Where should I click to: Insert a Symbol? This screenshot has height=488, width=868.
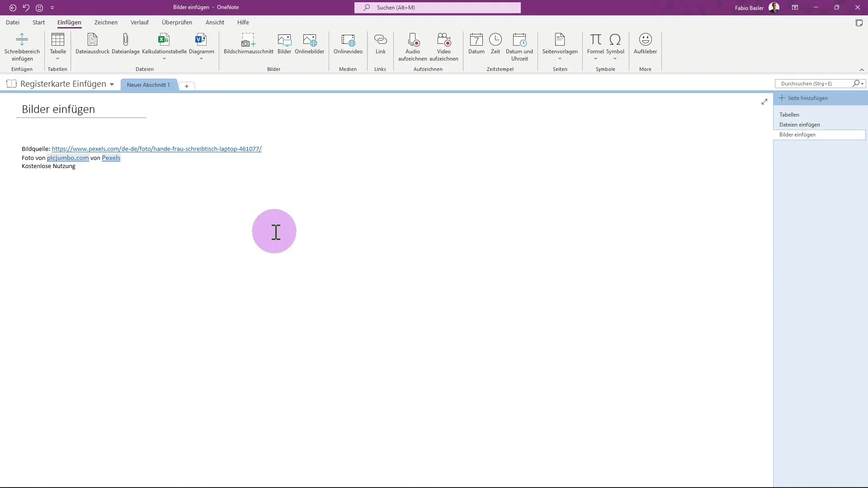point(615,44)
